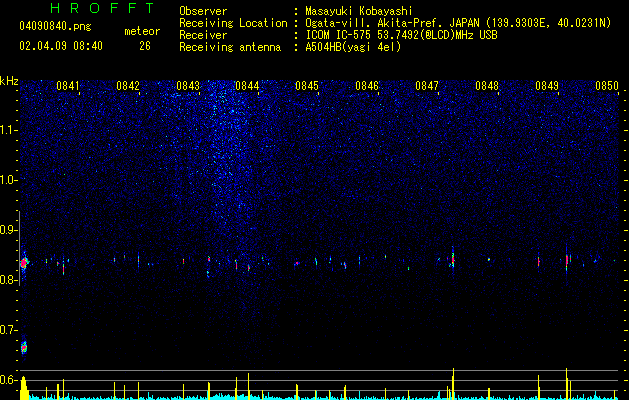The width and height of the screenshot is (629, 400).
Task: Click the 0.8 frequency axis label
Action: (9, 280)
